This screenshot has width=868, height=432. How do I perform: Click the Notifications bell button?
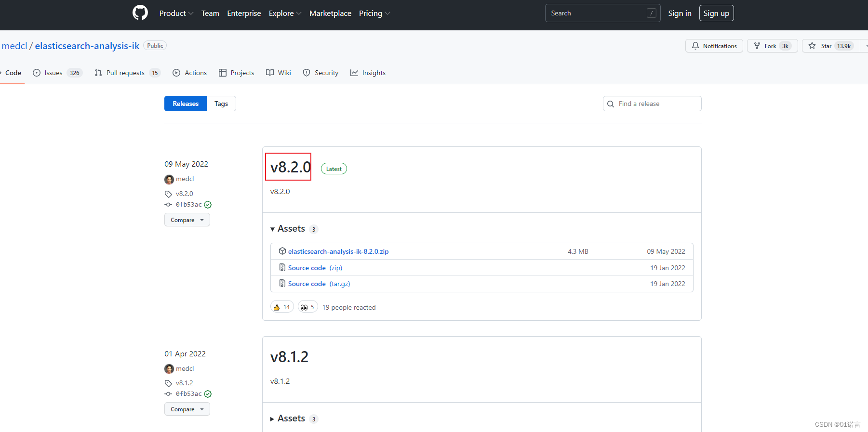click(x=714, y=46)
